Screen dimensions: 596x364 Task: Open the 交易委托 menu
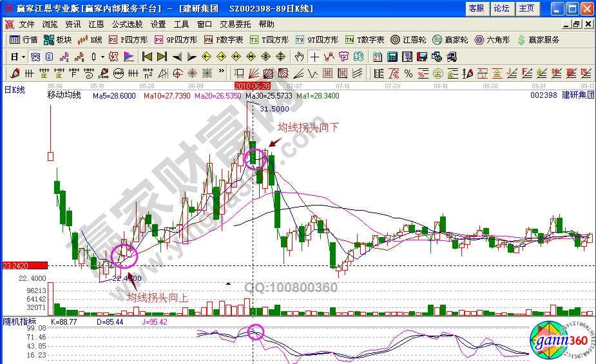[x=235, y=24]
